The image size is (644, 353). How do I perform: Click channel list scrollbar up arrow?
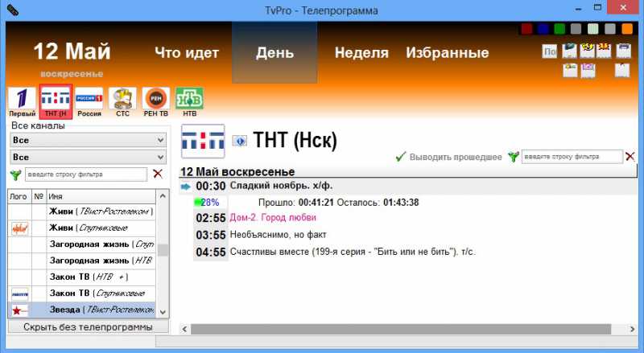coord(163,196)
